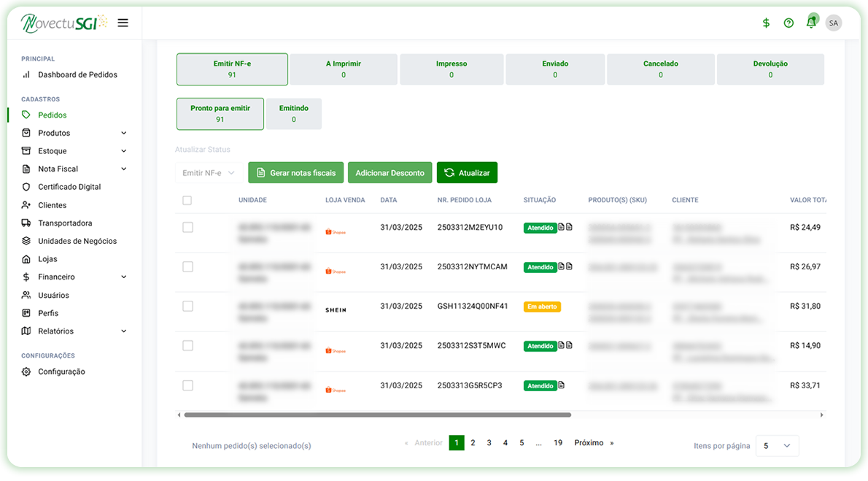Open the Emitir NF-e status dropdown

click(209, 173)
